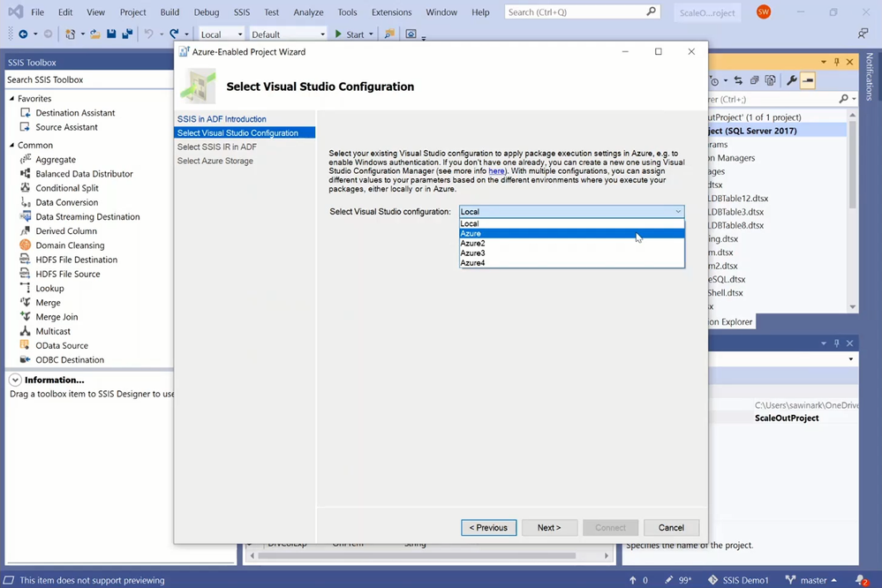Click the Solution Explorer search magnifier icon

tap(843, 99)
